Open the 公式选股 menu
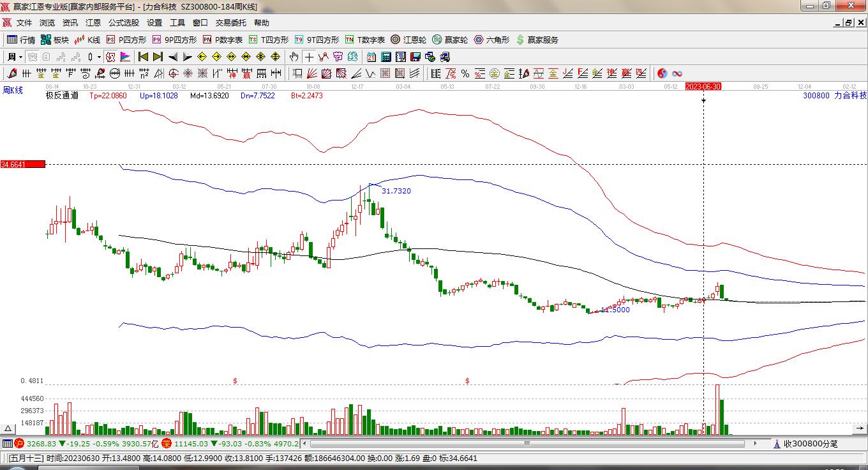868x470 pixels. (x=123, y=23)
